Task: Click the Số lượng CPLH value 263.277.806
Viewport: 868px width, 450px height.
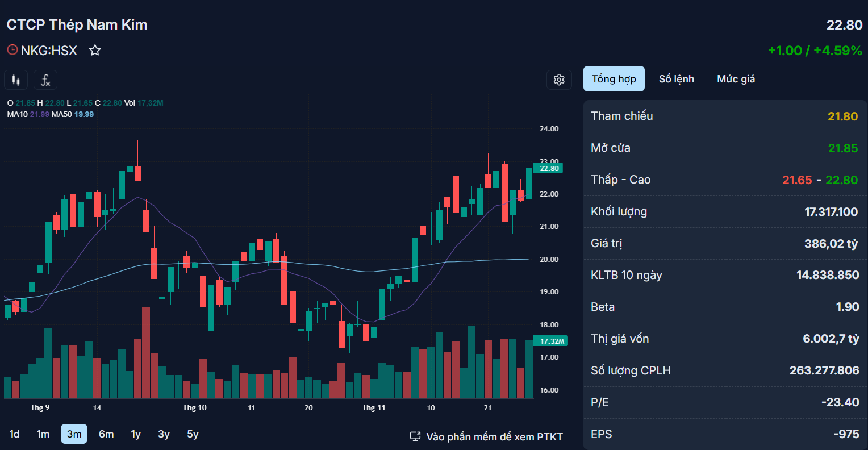Action: tap(824, 370)
